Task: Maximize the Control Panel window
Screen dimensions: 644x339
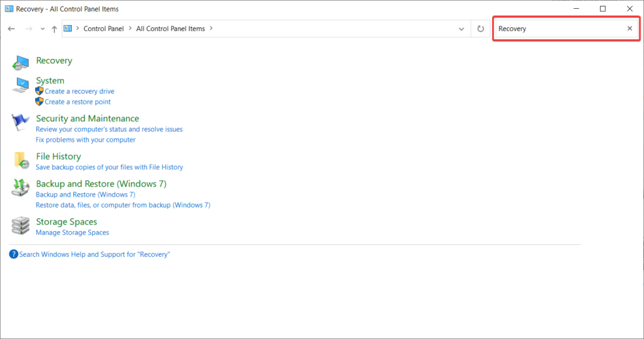Action: [603, 9]
